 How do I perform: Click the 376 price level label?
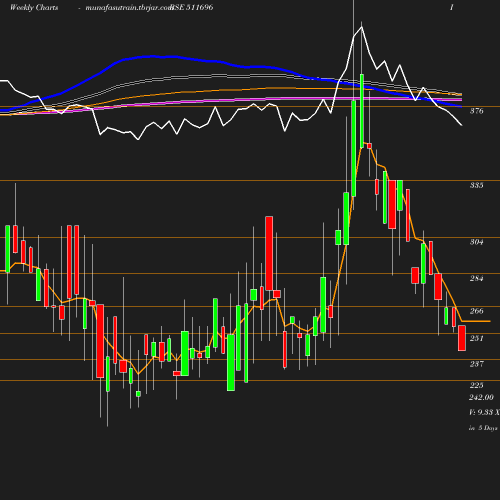tap(476, 111)
